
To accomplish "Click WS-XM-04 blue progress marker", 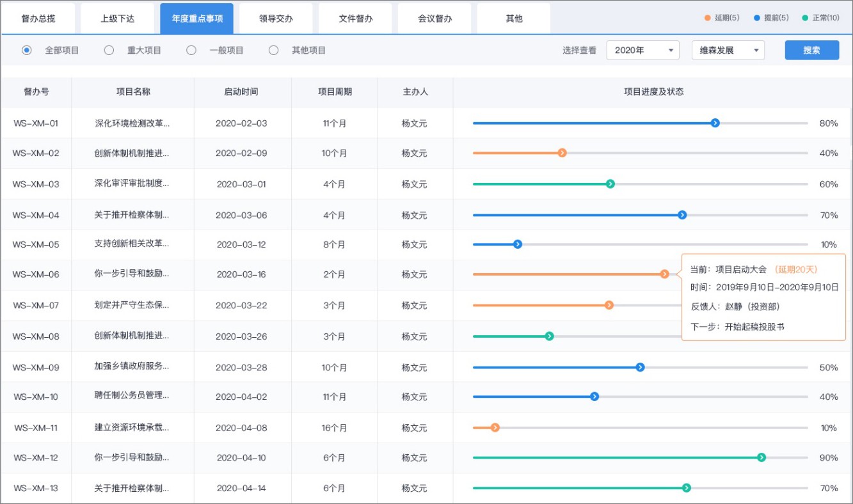I will (x=682, y=215).
